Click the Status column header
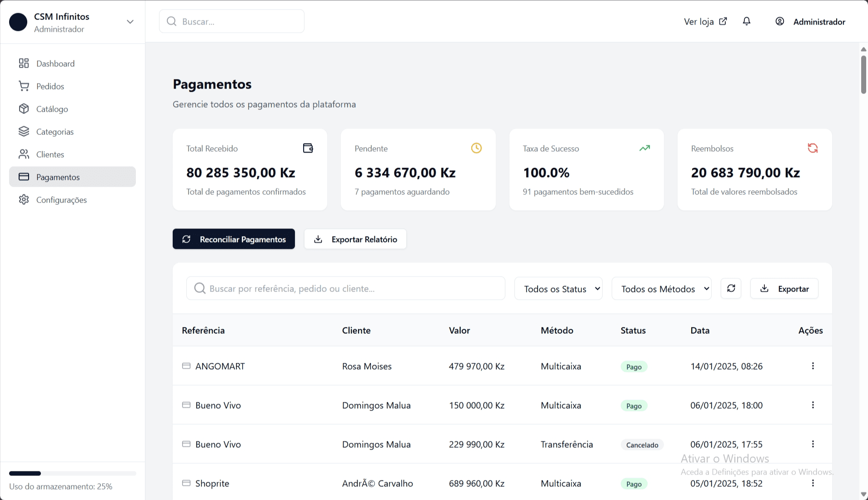 (633, 330)
